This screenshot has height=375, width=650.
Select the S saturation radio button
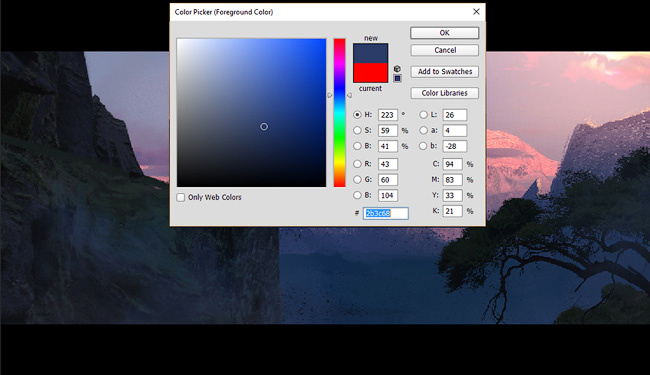pos(357,131)
